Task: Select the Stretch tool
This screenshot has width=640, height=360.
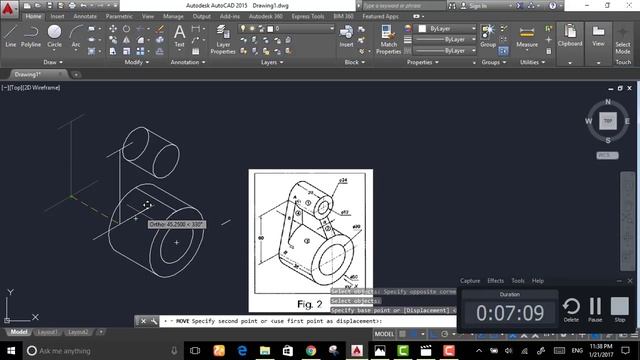Action: coord(113,51)
